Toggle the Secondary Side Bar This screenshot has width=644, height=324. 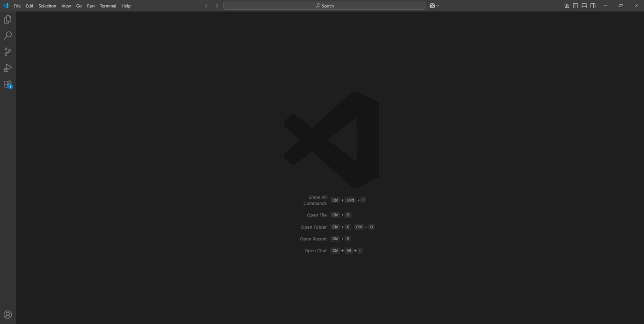[x=593, y=6]
